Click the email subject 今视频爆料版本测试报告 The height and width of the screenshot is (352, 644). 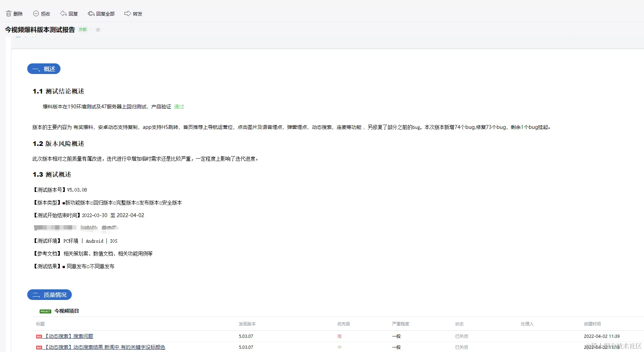pyautogui.click(x=40, y=30)
